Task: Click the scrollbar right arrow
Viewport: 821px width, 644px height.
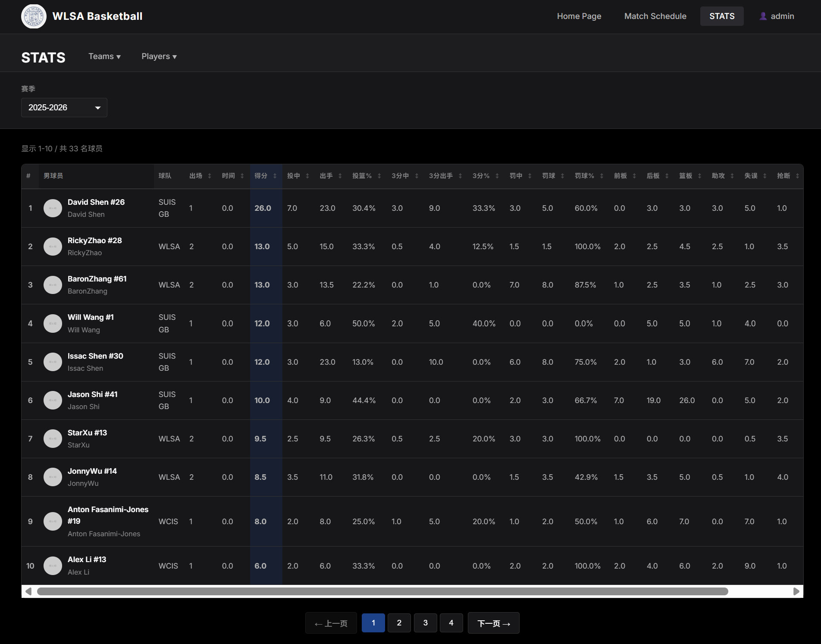Action: (x=796, y=591)
